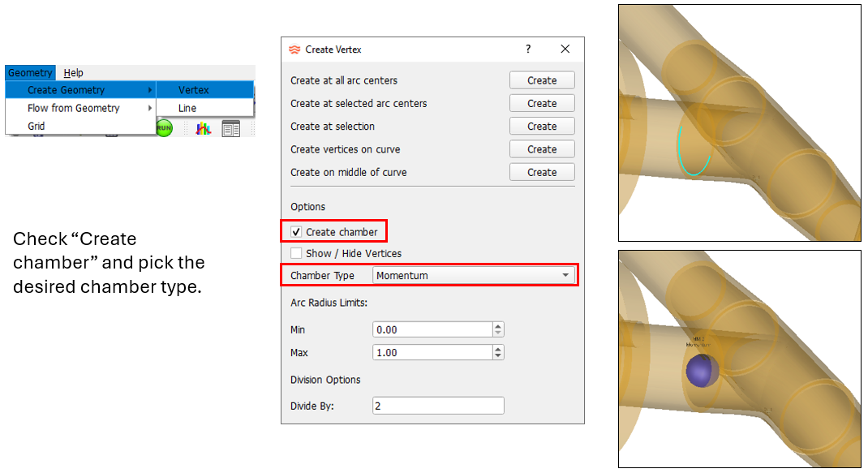Choose Vertex in the submenu
This screenshot has height=473, width=868.
tap(204, 90)
